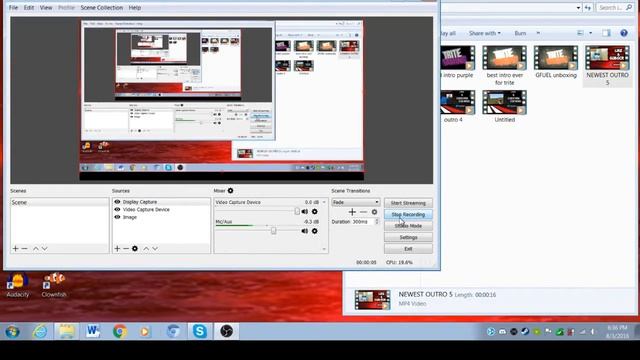Open the Fade transition dropdown

coord(356,202)
